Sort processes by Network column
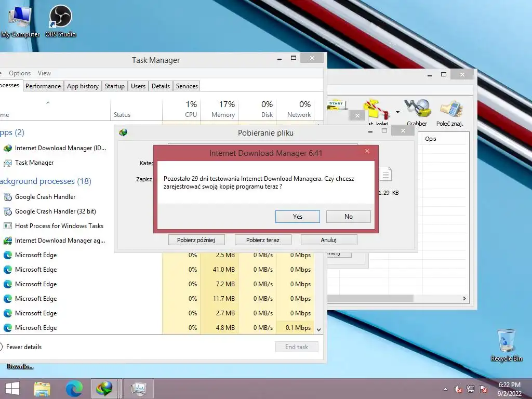Screen dimensions: 532x399 click(x=296, y=109)
